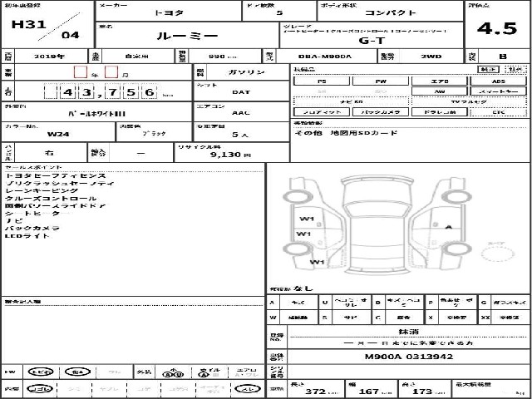Select the エアB airbag equipment box

point(440,81)
